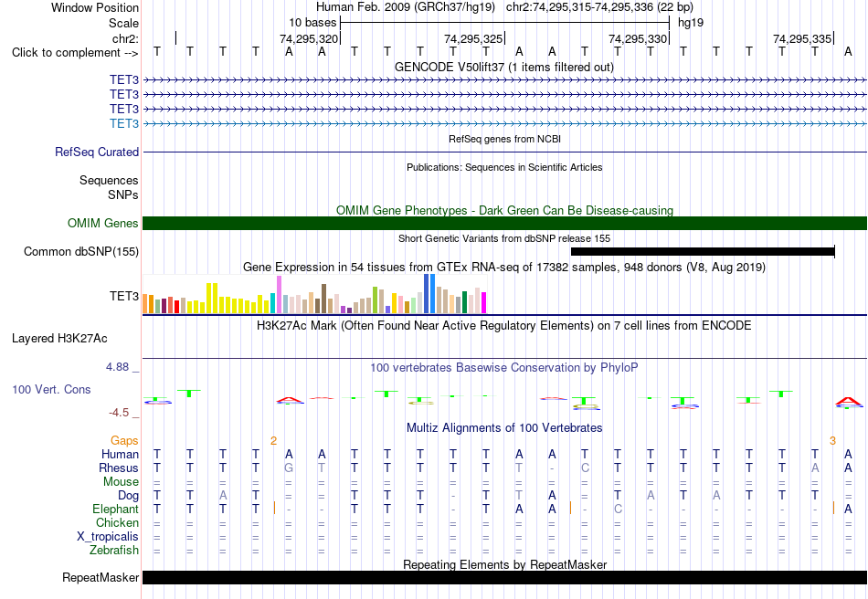The width and height of the screenshot is (868, 599).
Task: Select the X_tropicalis species row label
Action: [x=108, y=537]
